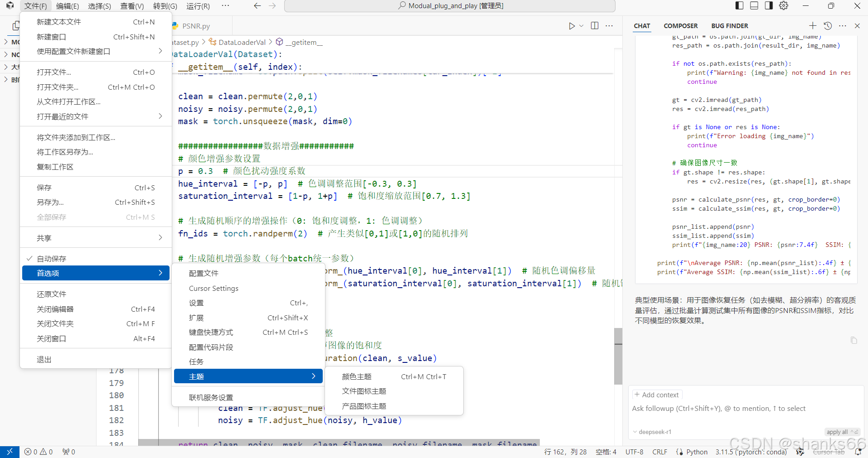Open Cursor settings gear icon
The width and height of the screenshot is (868, 458).
784,5
